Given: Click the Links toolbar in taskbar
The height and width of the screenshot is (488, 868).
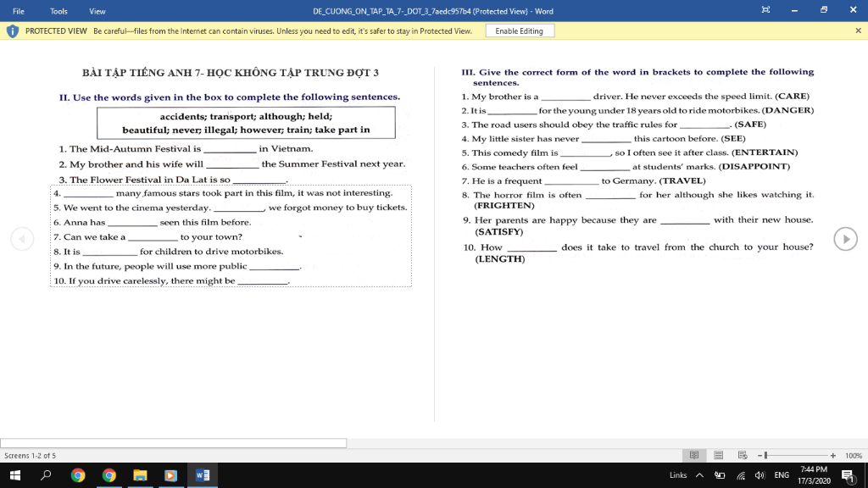Looking at the screenshot, I should click(x=677, y=475).
